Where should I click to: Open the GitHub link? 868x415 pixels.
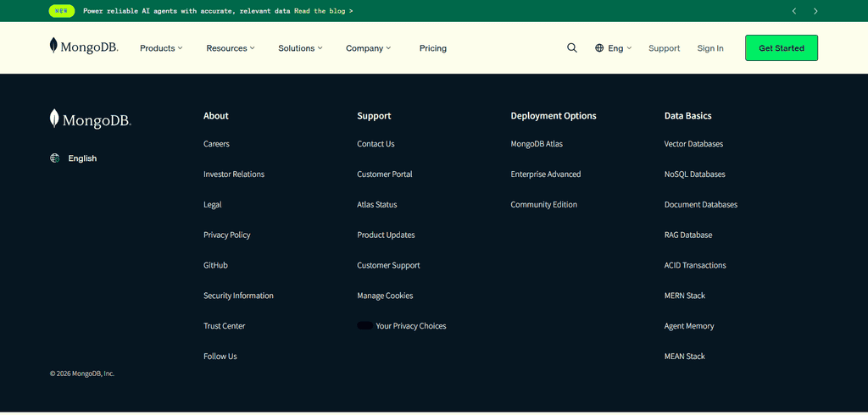215,266
